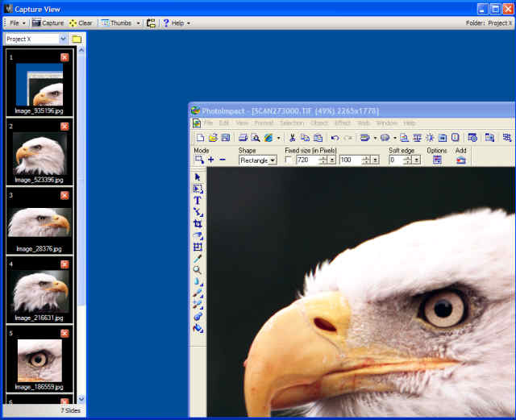Click the Open file icon in PhotoImpact
Viewport: 516px width, 420px height.
(213, 138)
